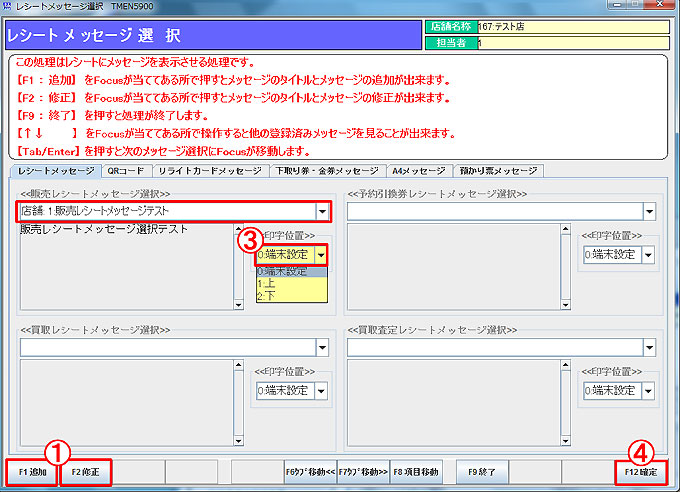Image resolution: width=680 pixels, height=492 pixels.
Task: Click down arrow of 販売 message scrollbar
Action: (239, 305)
